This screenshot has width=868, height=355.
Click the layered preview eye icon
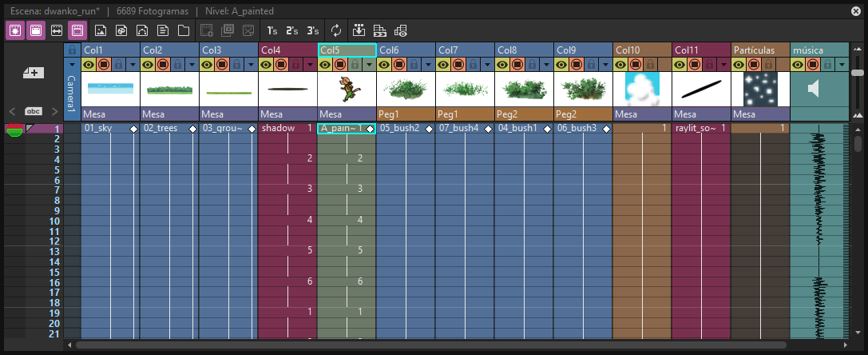[x=401, y=30]
